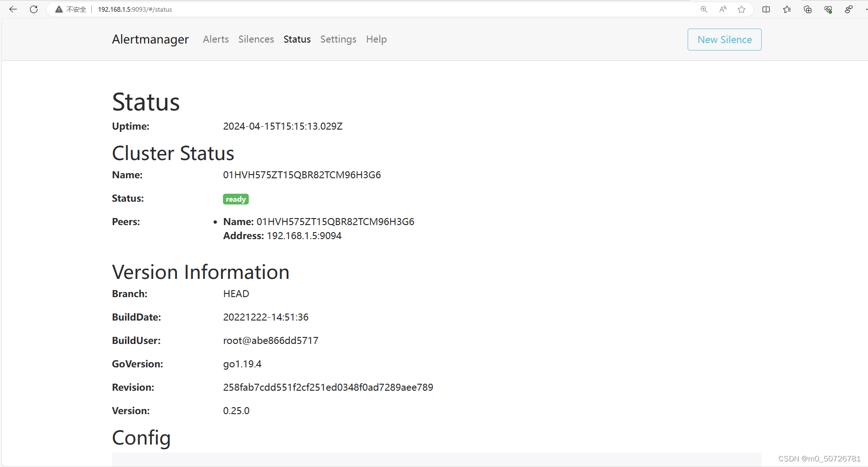Open the zoom magnifier icon in address bar
This screenshot has width=868, height=467.
[x=704, y=9]
